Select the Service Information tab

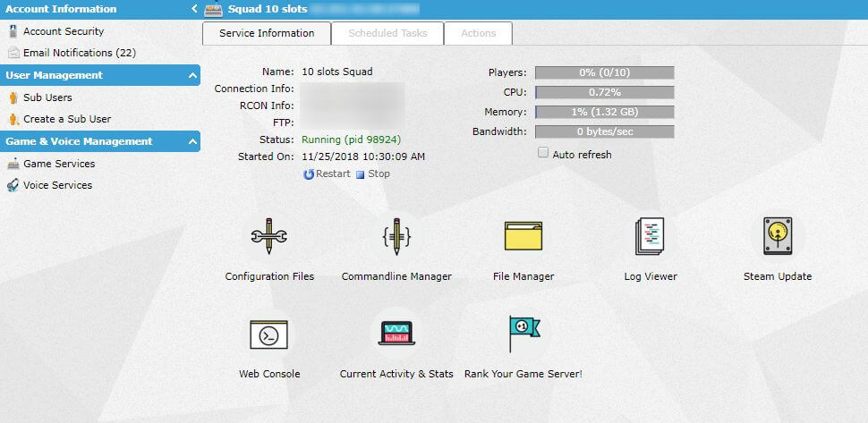coord(267,33)
